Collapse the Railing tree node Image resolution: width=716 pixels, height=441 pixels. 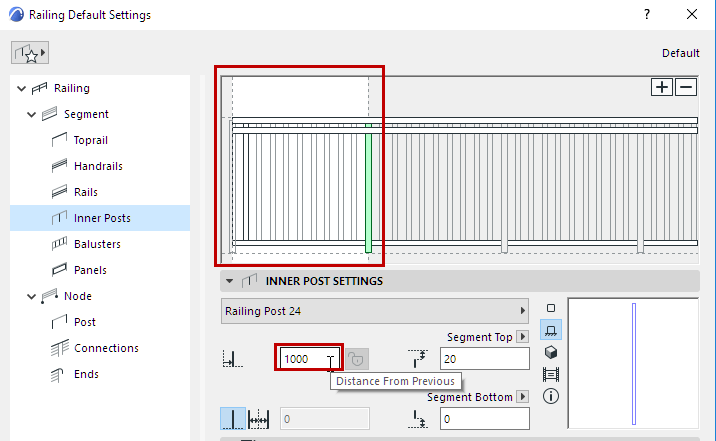point(21,89)
